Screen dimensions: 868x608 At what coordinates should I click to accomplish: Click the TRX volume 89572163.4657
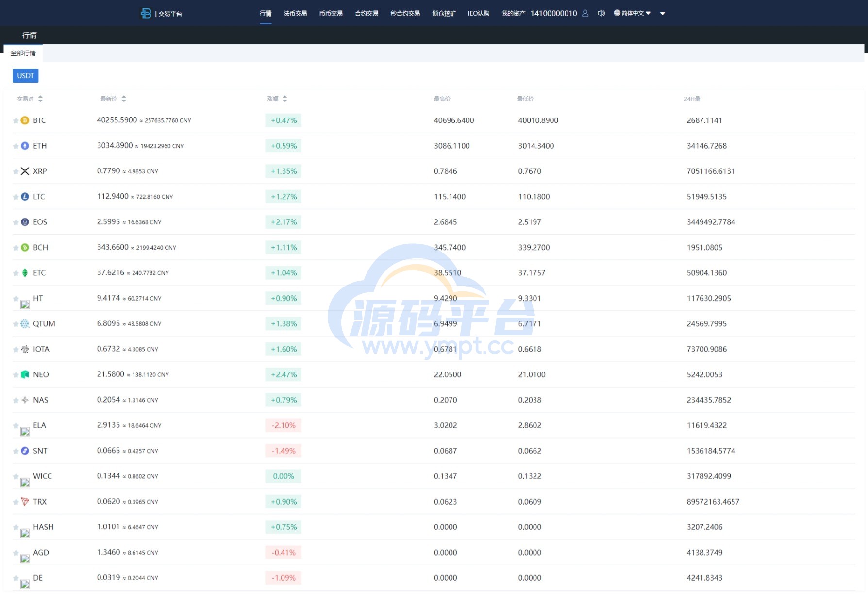(x=713, y=502)
